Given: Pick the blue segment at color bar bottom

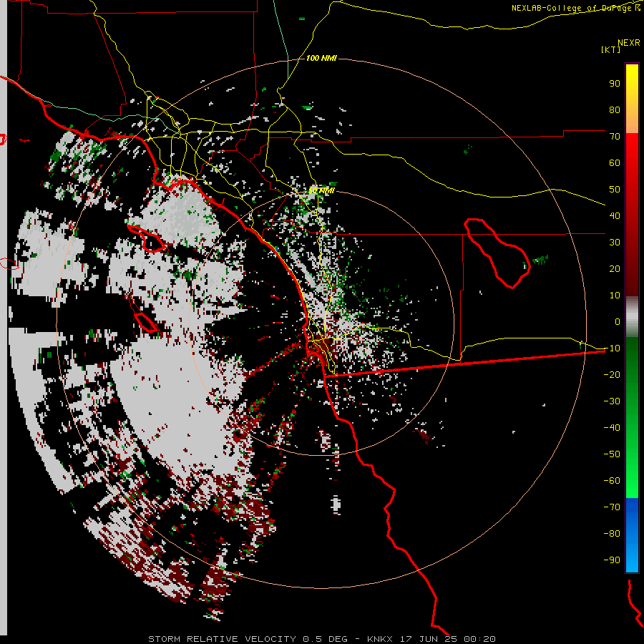Looking at the screenshot, I should tap(632, 535).
